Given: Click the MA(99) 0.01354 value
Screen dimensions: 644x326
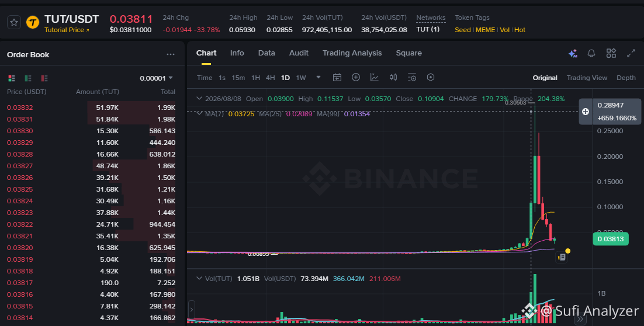Looking at the screenshot, I should (x=357, y=114).
